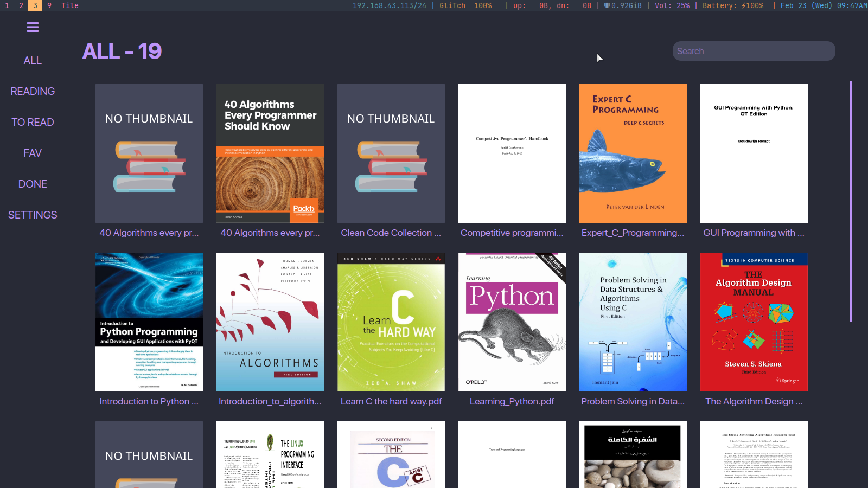
Task: Open The C ANSI second edition cover
Action: pos(391,455)
